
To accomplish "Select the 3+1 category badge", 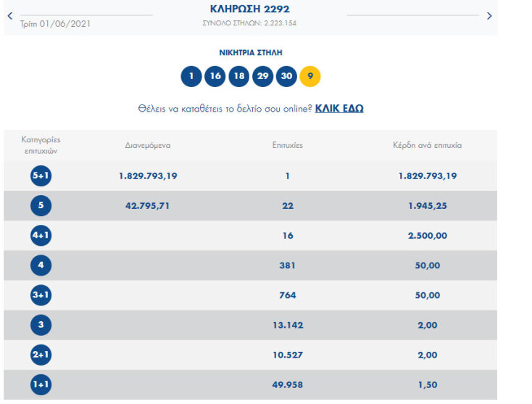I will click(41, 295).
